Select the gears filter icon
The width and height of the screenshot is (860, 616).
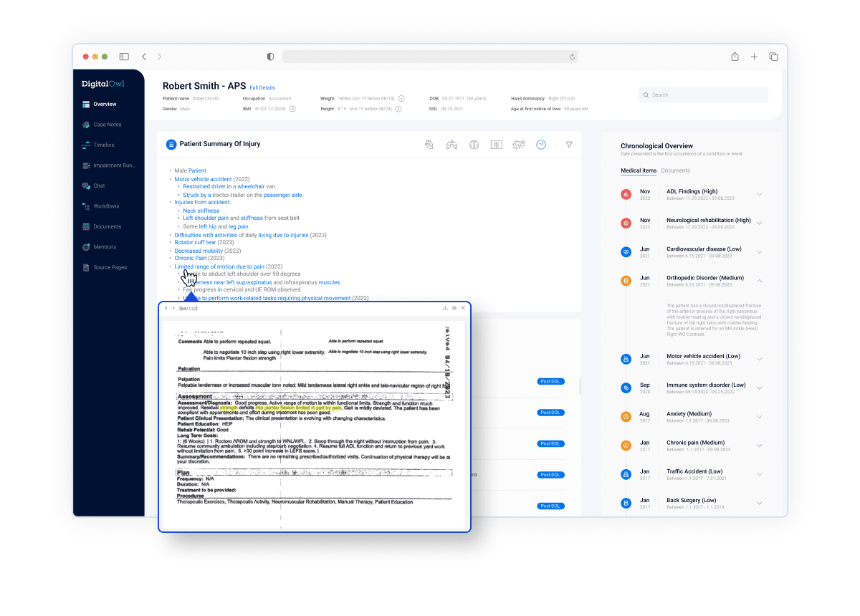[519, 145]
